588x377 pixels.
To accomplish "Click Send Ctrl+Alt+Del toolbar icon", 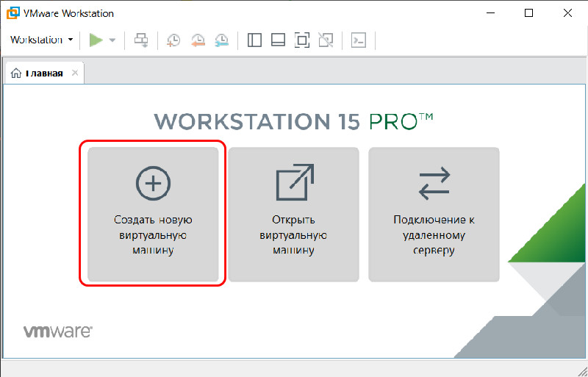I will 141,40.
